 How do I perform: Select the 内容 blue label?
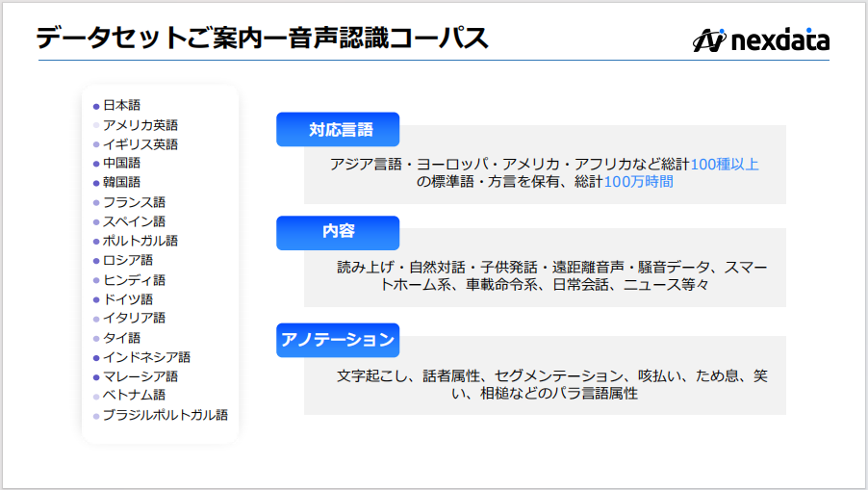click(x=338, y=232)
